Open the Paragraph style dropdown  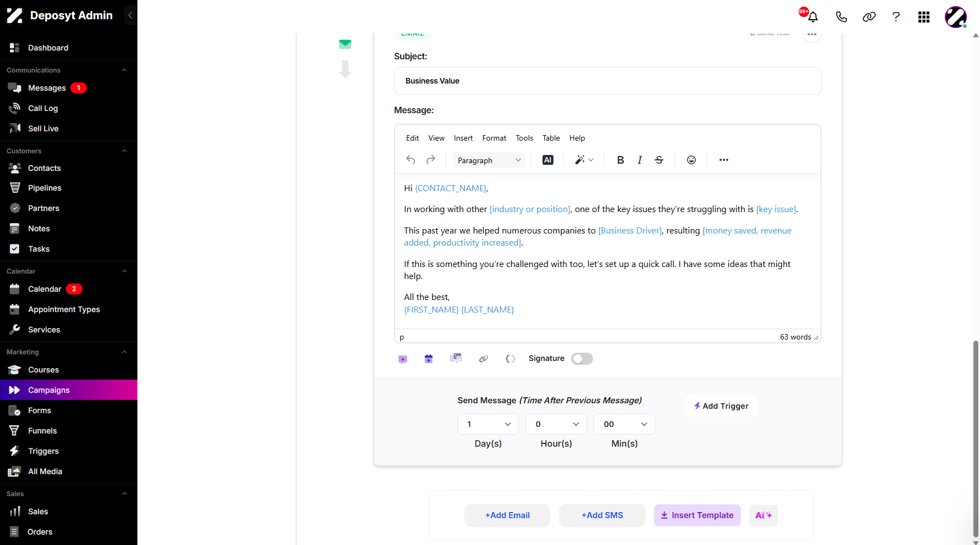point(489,160)
